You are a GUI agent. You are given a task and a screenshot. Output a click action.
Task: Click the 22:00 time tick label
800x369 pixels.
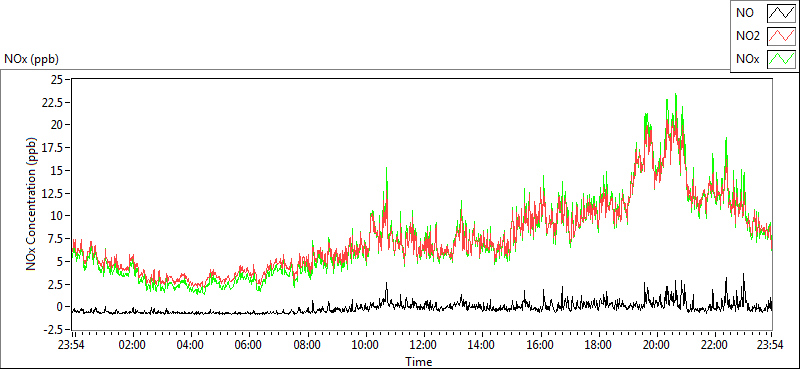pos(715,346)
